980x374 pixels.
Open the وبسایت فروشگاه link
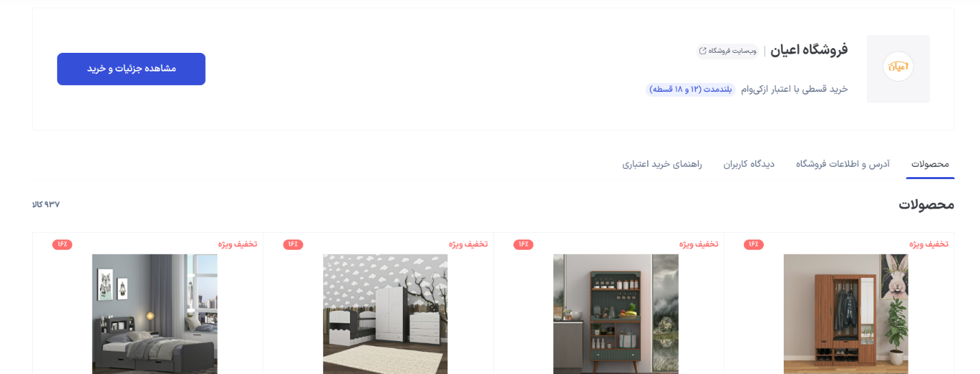[727, 51]
